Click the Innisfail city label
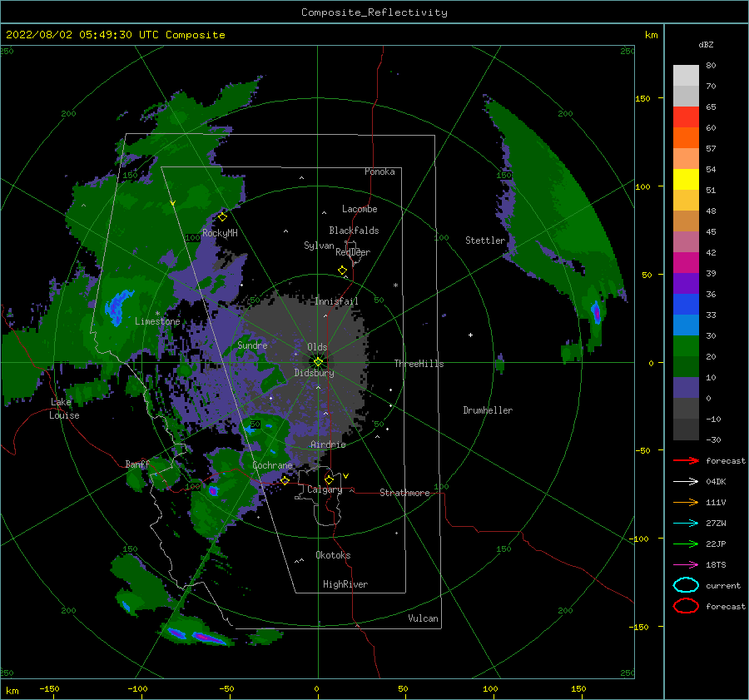This screenshot has width=749, height=700. click(x=336, y=301)
